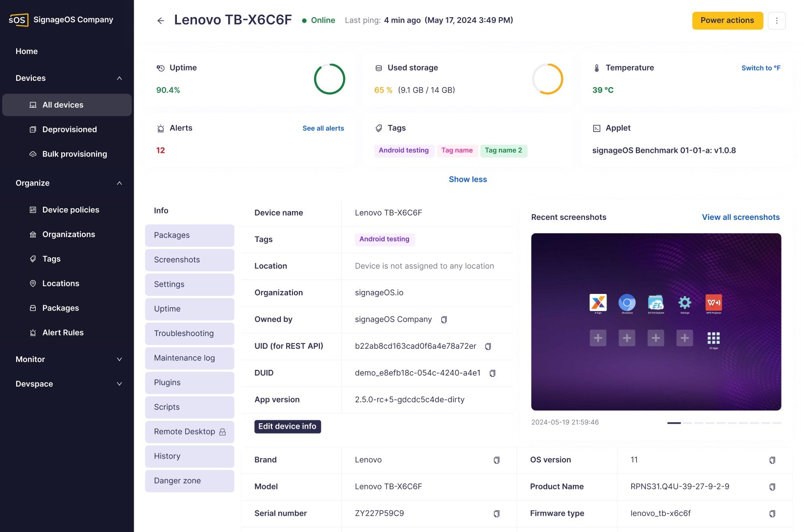804x532 pixels.
Task: Open the Troubleshooting tab
Action: click(x=190, y=334)
